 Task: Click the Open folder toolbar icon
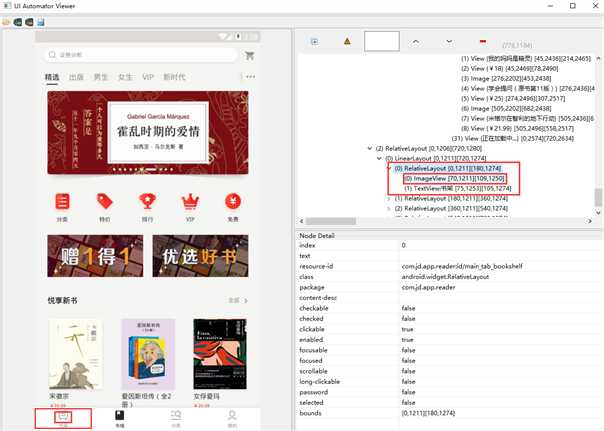coord(6,22)
